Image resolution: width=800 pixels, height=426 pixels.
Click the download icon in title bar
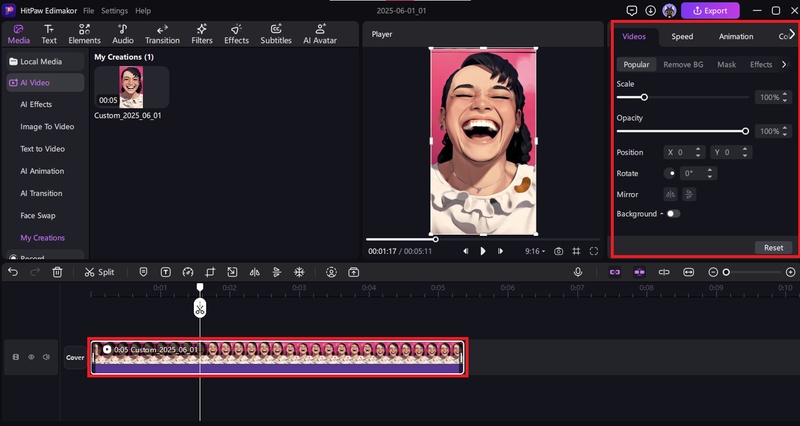click(650, 11)
